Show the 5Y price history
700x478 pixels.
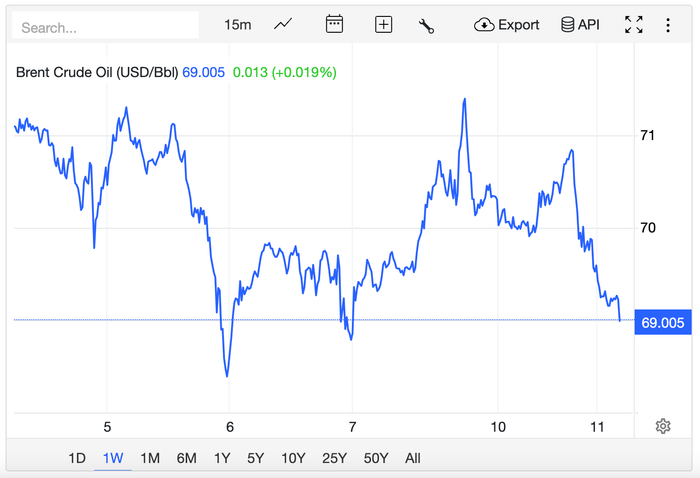(x=255, y=458)
